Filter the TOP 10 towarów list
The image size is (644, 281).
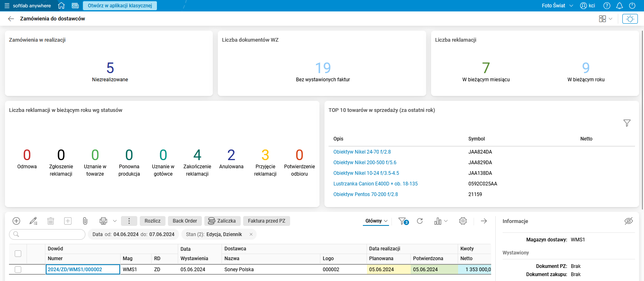click(x=627, y=123)
